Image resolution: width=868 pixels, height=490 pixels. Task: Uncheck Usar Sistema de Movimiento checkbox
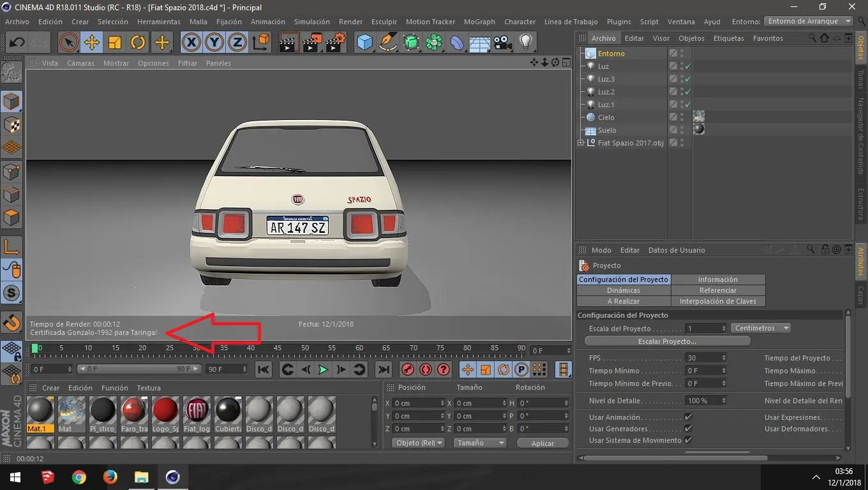click(x=688, y=440)
